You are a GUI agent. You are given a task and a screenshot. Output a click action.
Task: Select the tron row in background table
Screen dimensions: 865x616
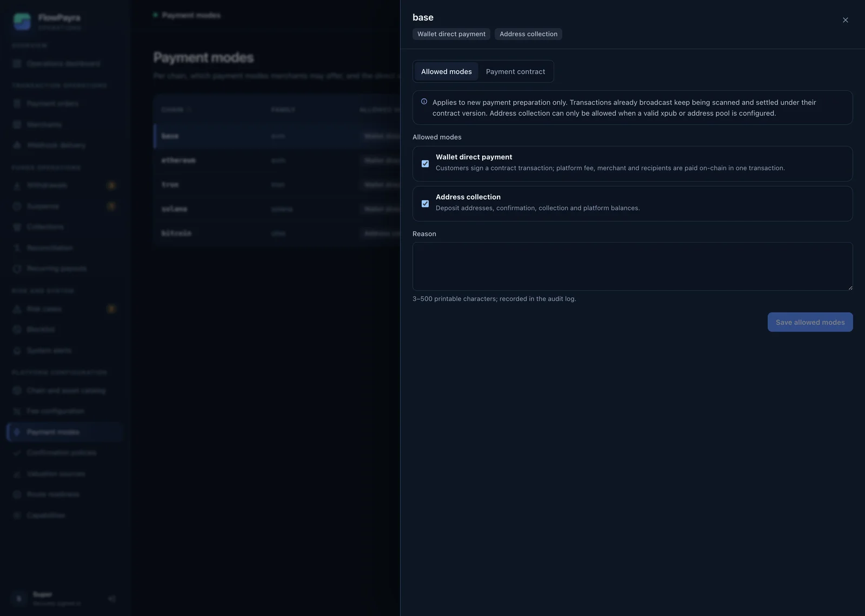coord(277,185)
